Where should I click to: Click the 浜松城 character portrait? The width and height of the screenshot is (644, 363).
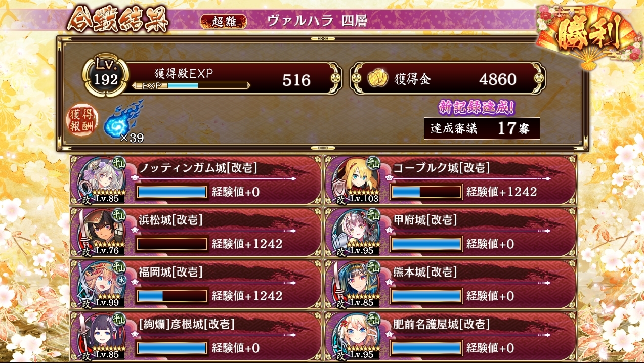pos(101,231)
